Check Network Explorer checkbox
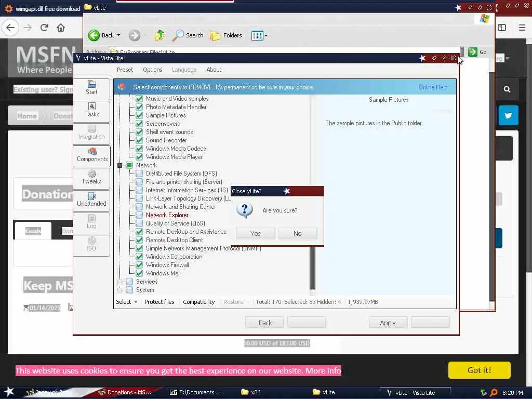Image resolution: width=532 pixels, height=399 pixels. click(139, 215)
